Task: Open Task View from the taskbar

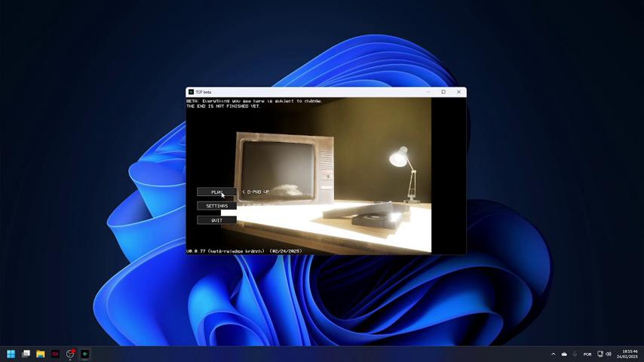Action: click(x=26, y=354)
